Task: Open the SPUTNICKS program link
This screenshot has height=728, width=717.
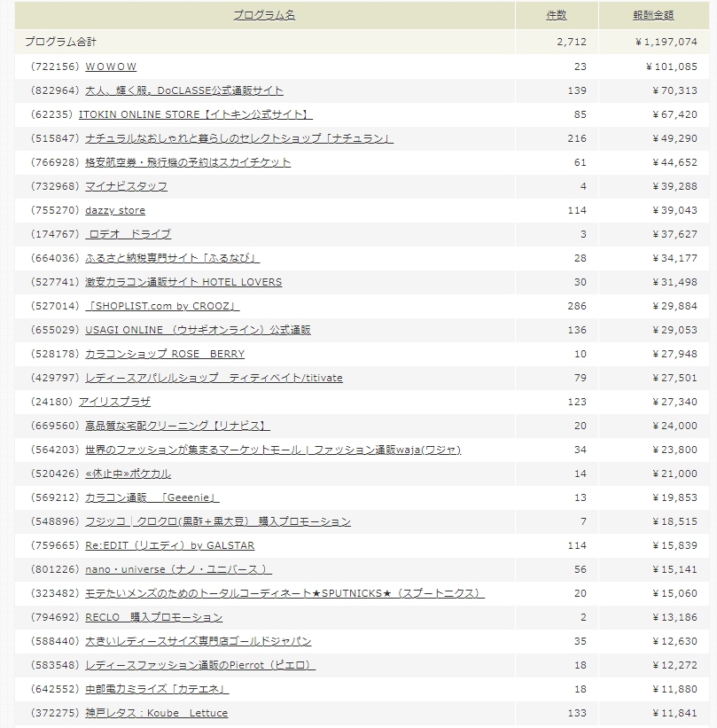Action: pos(285,593)
